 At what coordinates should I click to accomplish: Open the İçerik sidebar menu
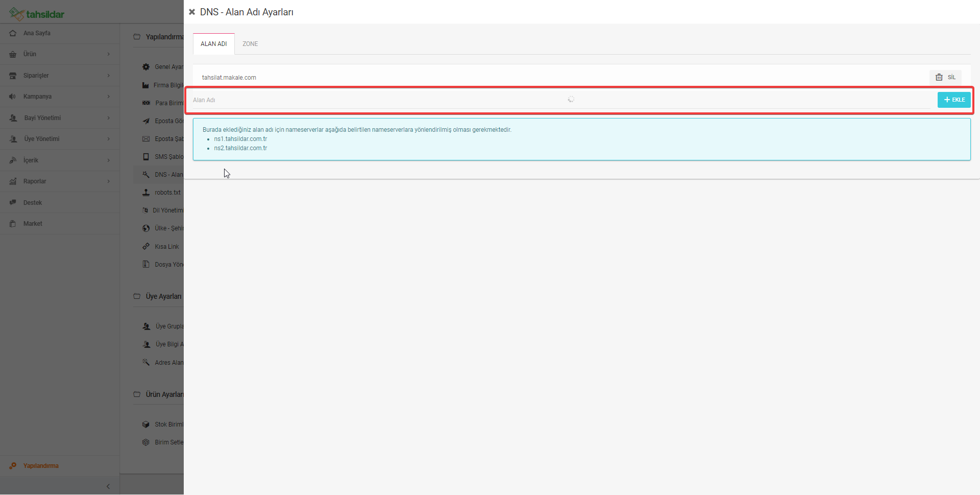60,160
